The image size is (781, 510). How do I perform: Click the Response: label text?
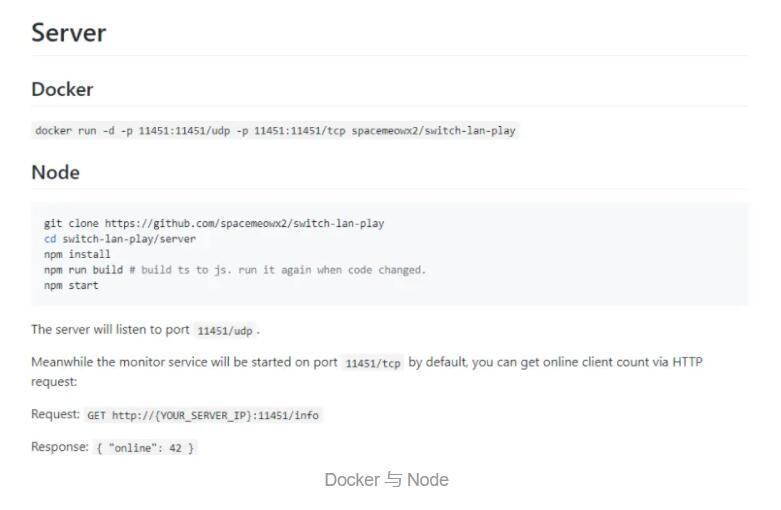[60, 446]
